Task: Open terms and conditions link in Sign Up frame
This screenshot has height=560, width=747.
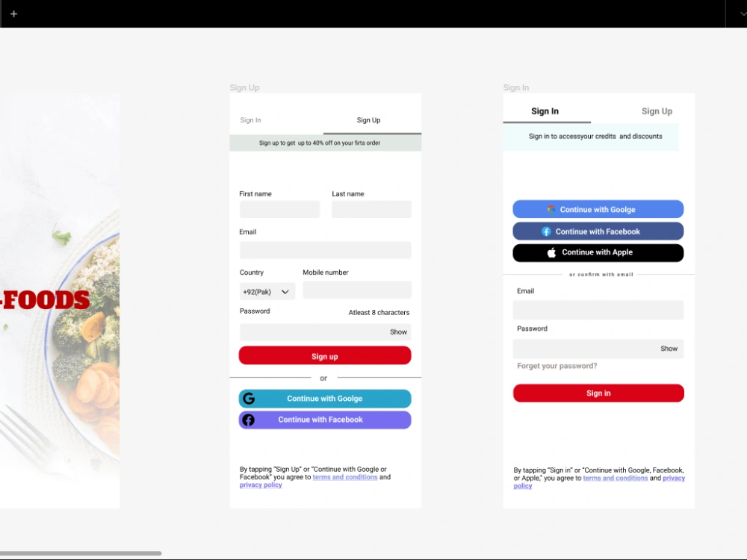Action: (x=345, y=477)
